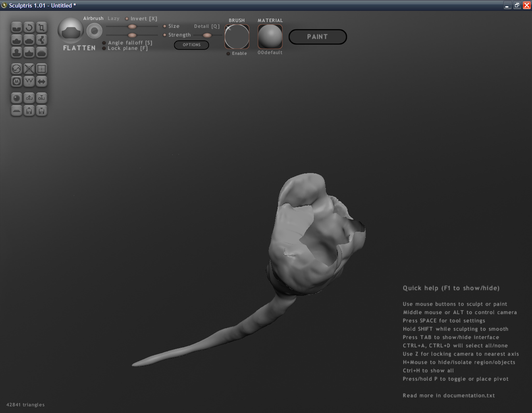Choose the Scale tool icon
532x413 pixels.
[x=42, y=27]
